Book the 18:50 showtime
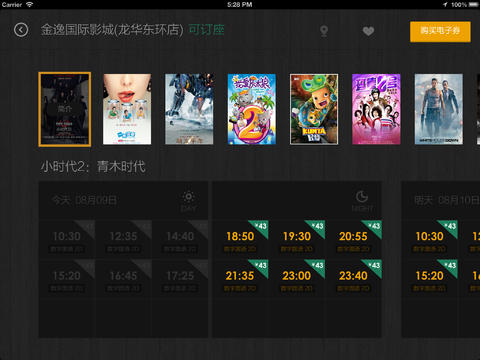This screenshot has height=360, width=480. point(240,239)
